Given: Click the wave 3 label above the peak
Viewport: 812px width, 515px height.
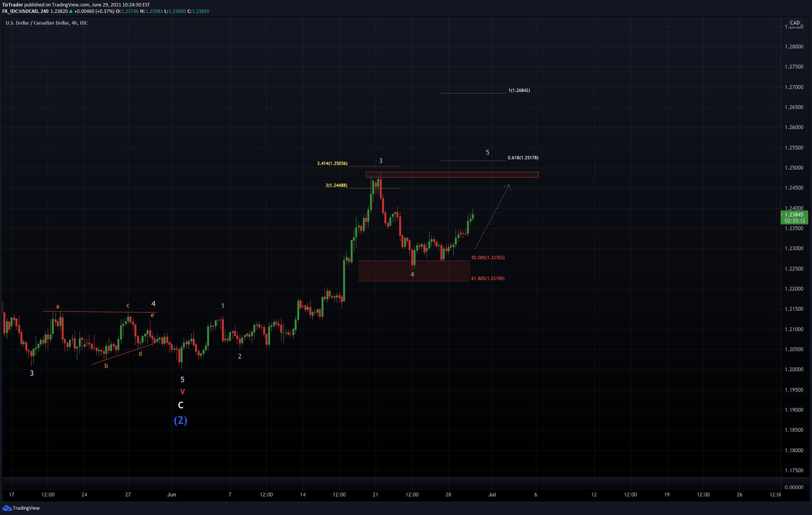Looking at the screenshot, I should click(381, 161).
